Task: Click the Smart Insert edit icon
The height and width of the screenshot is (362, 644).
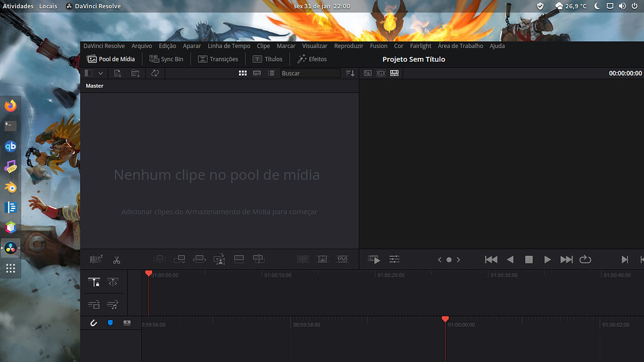Action: 159,259
